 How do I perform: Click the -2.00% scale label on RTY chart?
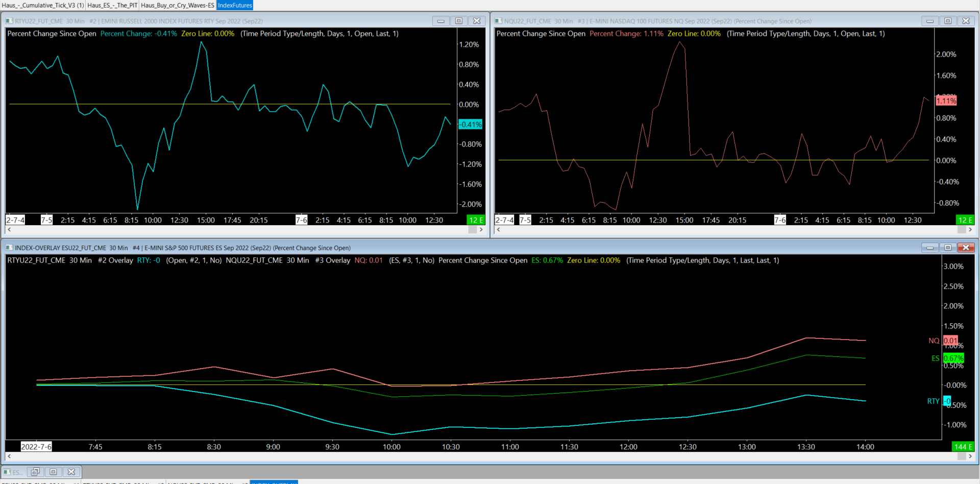coord(470,204)
